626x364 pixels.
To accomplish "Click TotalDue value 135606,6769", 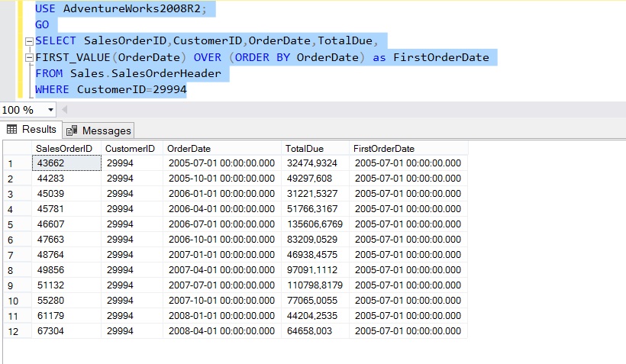I will tap(315, 224).
